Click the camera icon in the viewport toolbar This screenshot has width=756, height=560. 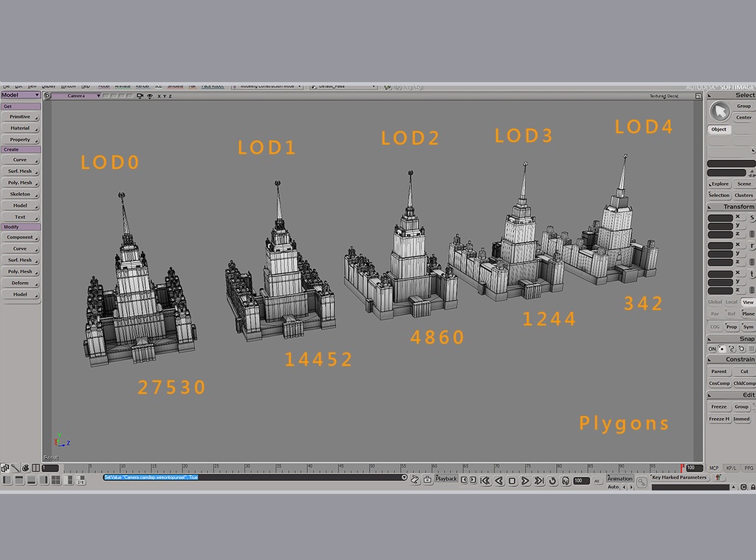pos(140,94)
